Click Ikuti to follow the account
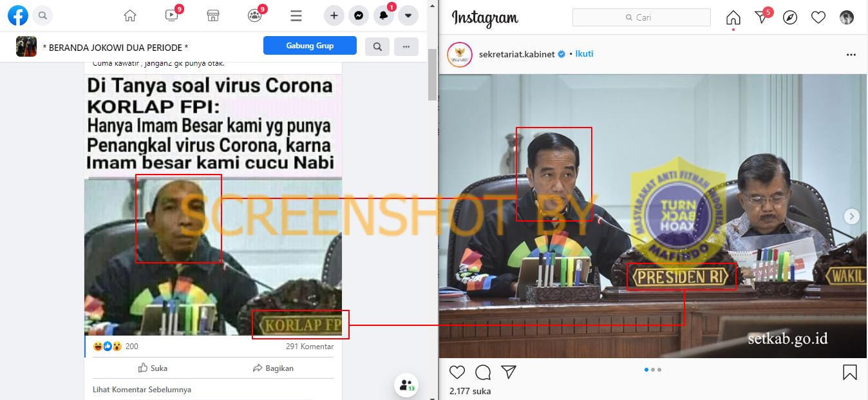This screenshot has width=868, height=400. pyautogui.click(x=584, y=53)
